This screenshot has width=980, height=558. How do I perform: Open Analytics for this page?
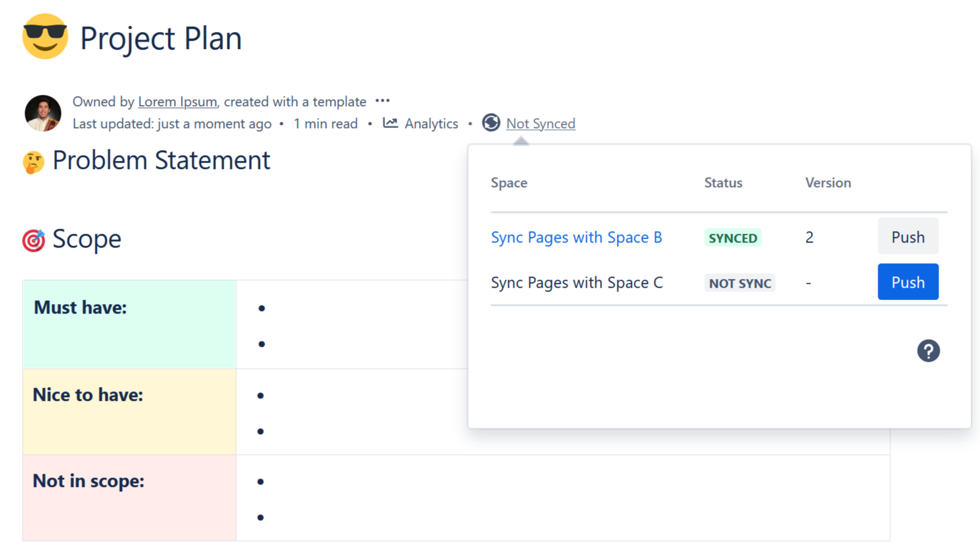(x=431, y=124)
